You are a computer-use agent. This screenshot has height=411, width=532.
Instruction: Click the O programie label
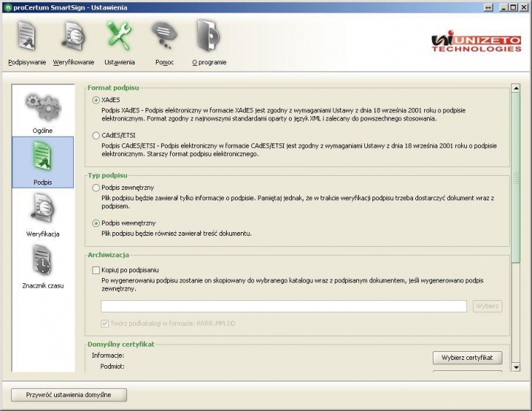[209, 62]
